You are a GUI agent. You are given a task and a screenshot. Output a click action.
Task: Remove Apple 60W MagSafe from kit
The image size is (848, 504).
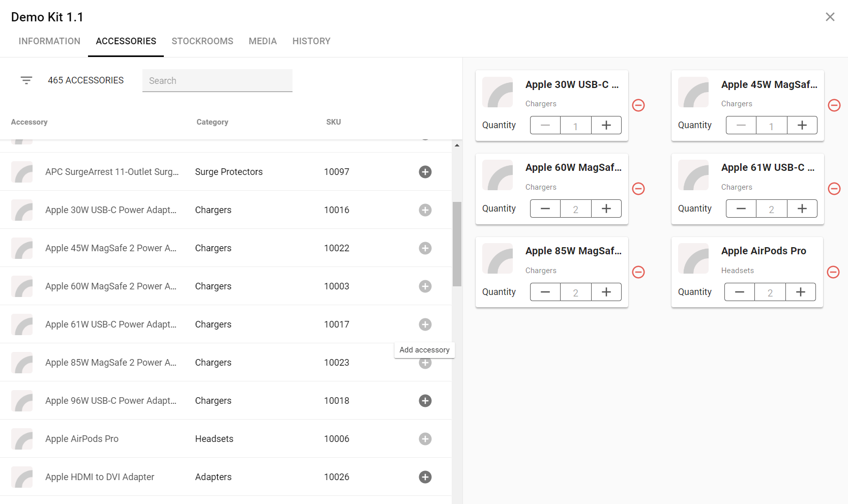coord(638,189)
